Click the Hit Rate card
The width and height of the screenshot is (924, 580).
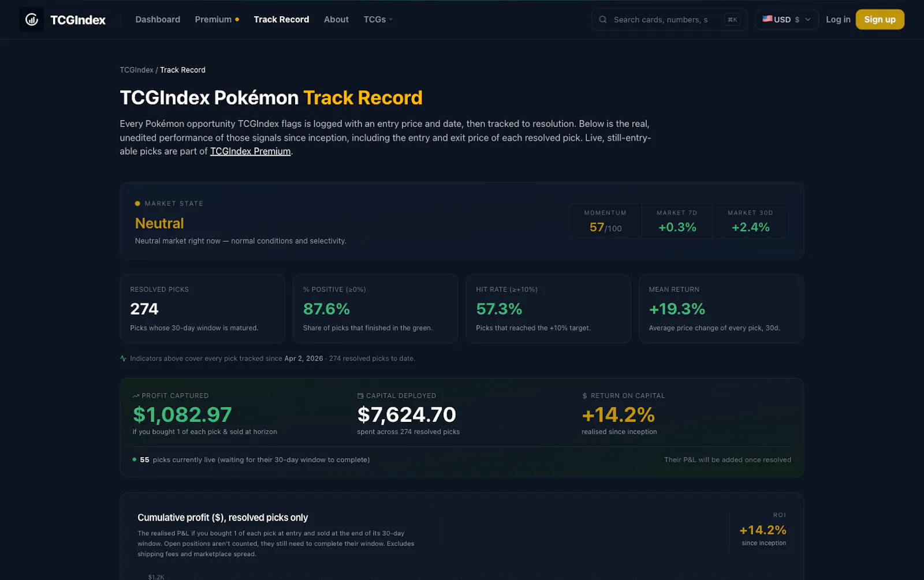point(548,309)
